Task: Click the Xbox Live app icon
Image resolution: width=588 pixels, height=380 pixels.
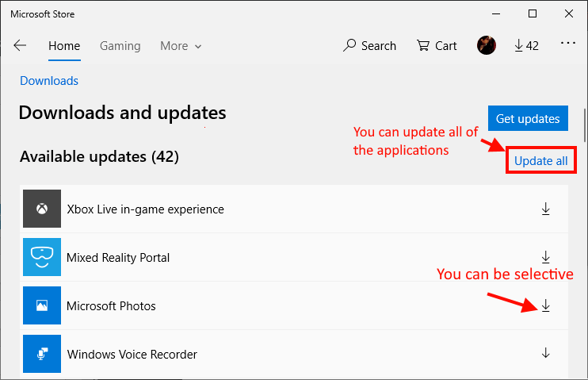Action: click(42, 209)
